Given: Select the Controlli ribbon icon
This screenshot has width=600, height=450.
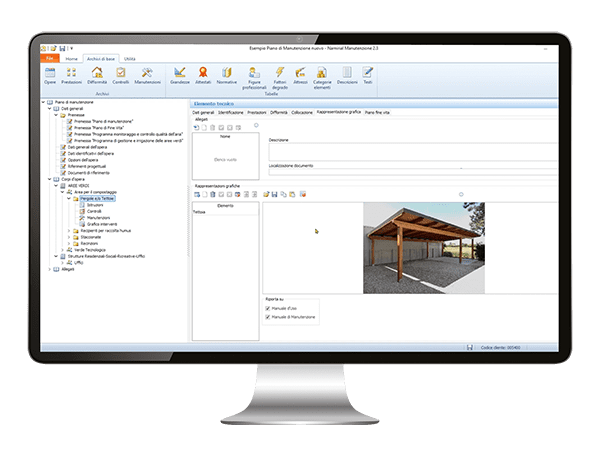Looking at the screenshot, I should [x=121, y=75].
